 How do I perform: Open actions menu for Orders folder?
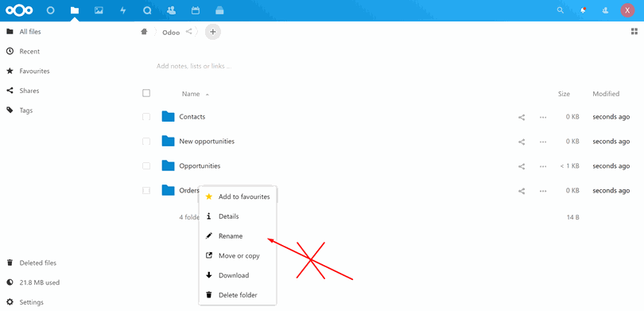click(543, 191)
